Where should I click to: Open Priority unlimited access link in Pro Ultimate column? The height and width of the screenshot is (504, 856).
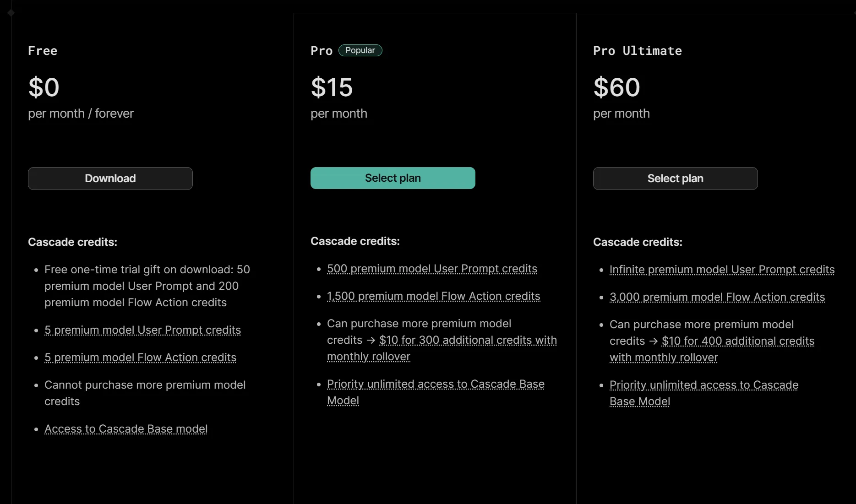tap(703, 385)
